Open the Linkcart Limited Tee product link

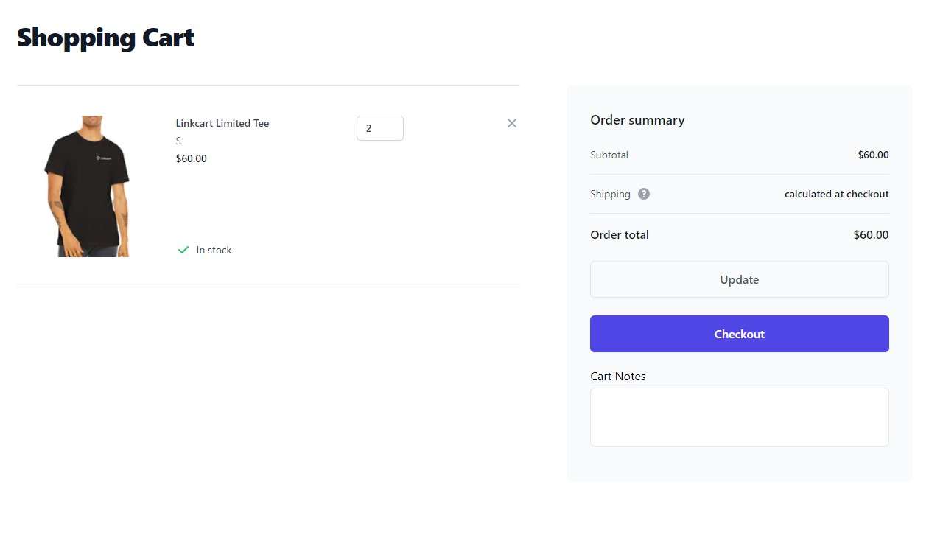222,123
